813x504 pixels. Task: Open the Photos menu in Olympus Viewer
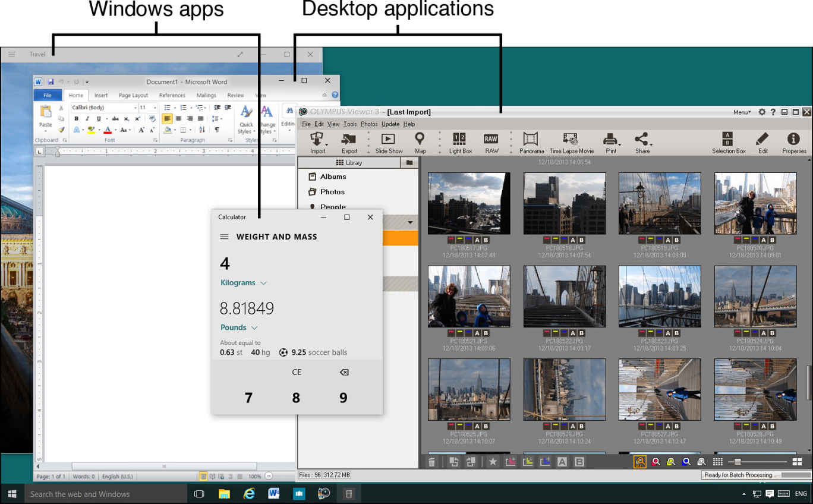coord(369,124)
